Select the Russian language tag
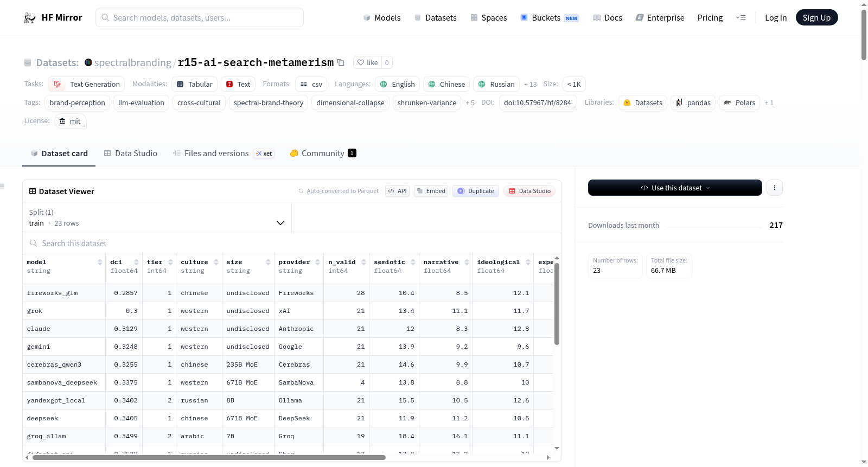The height and width of the screenshot is (467, 868). tap(496, 84)
